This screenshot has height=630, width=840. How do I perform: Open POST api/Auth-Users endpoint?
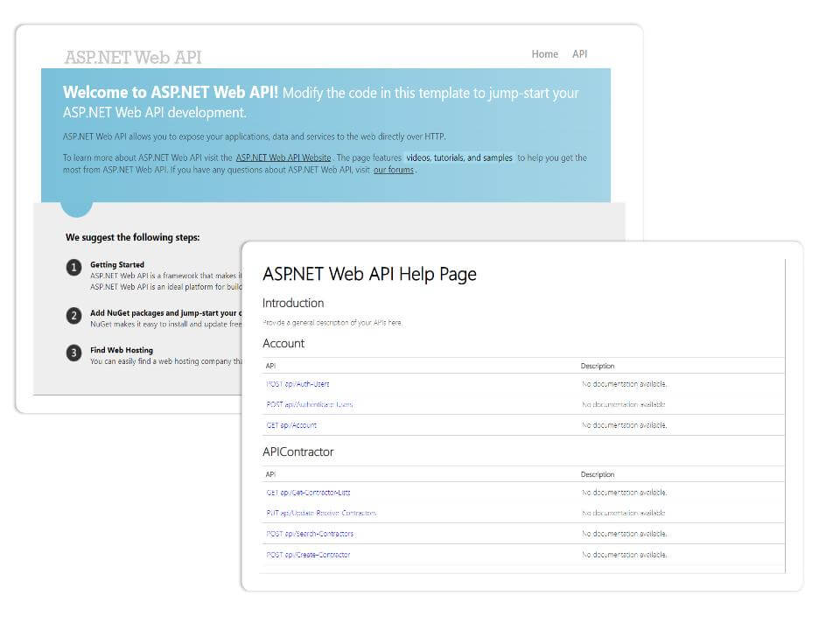pyautogui.click(x=297, y=384)
